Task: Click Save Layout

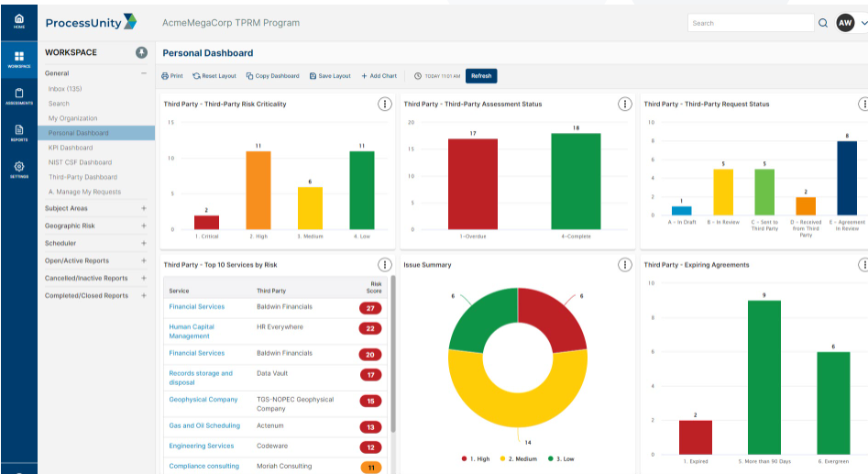Action: [x=330, y=76]
